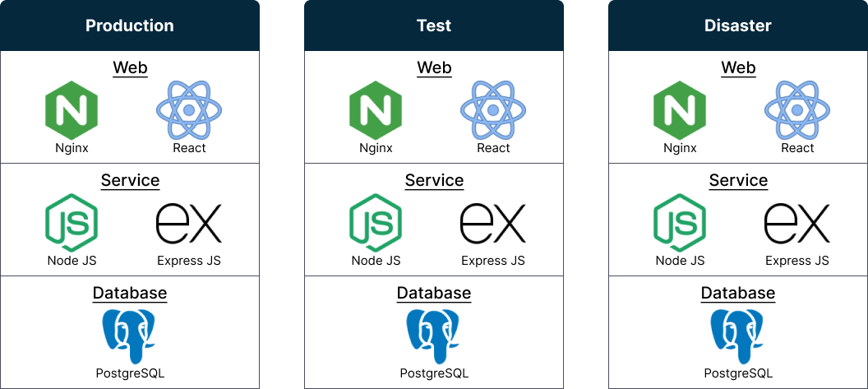Click the Web heading in Production column
The height and width of the screenshot is (389, 868).
pos(130,68)
